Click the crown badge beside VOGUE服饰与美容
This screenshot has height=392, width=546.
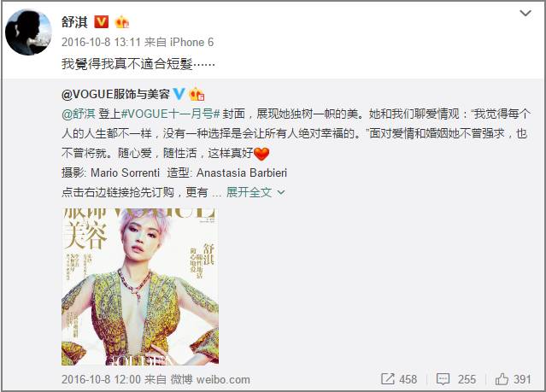coord(197,94)
